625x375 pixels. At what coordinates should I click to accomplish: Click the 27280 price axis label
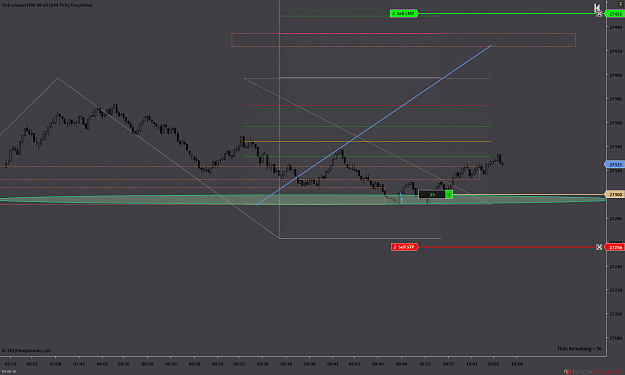click(x=615, y=218)
